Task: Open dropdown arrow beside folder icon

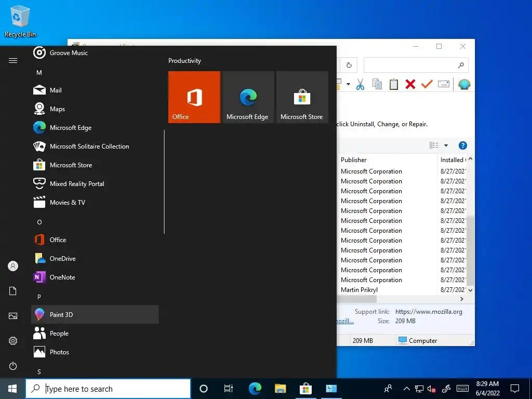Action: [x=348, y=84]
